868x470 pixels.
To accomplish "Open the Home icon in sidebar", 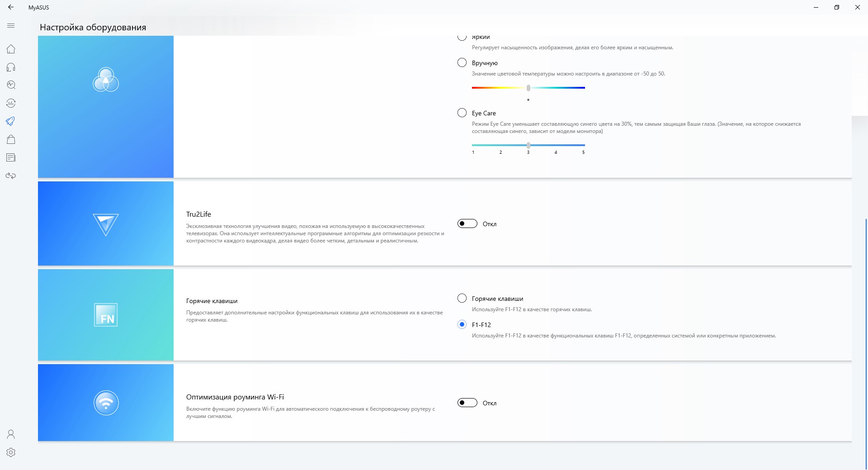I will pyautogui.click(x=11, y=49).
